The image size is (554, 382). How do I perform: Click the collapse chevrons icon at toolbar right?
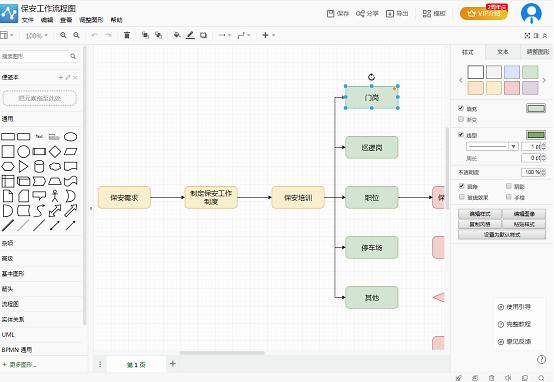point(545,36)
